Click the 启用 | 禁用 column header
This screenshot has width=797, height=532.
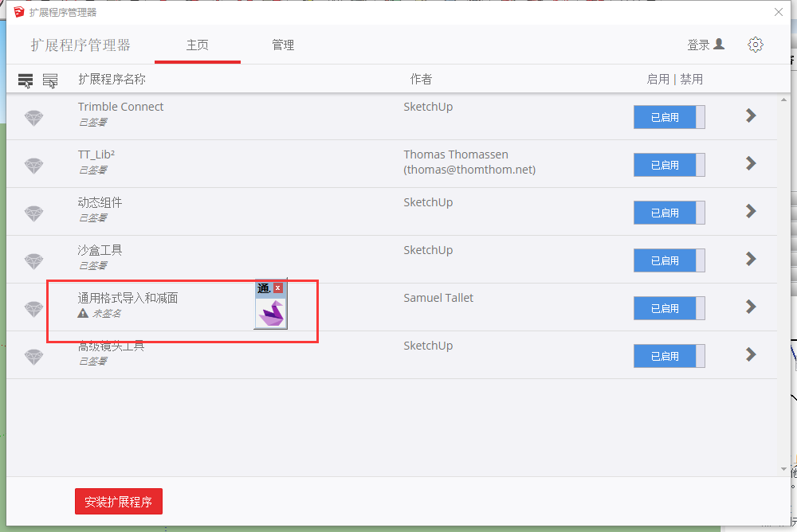(x=674, y=80)
